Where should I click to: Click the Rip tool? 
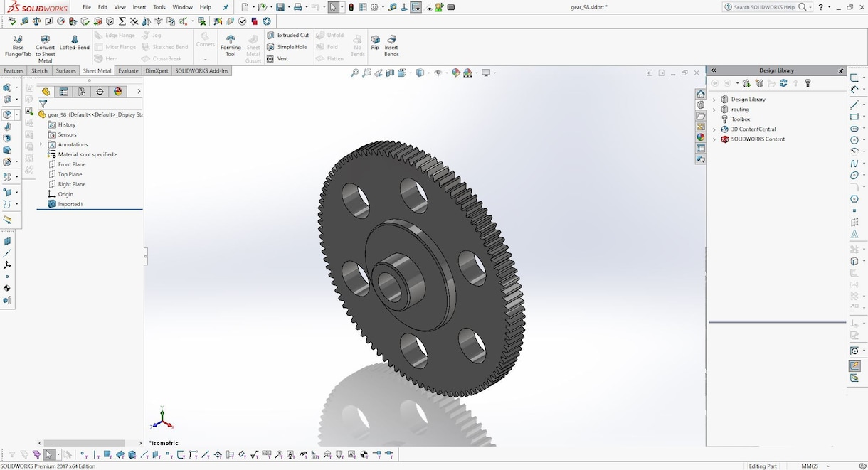(x=375, y=43)
